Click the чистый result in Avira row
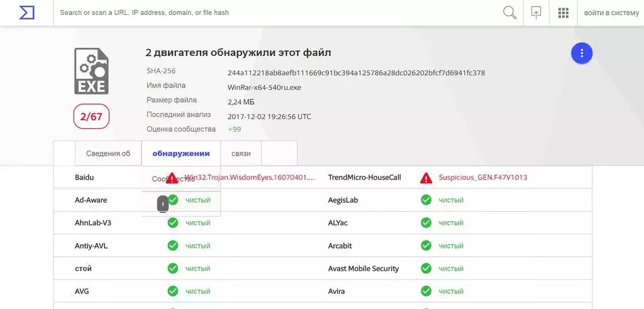 click(x=451, y=291)
